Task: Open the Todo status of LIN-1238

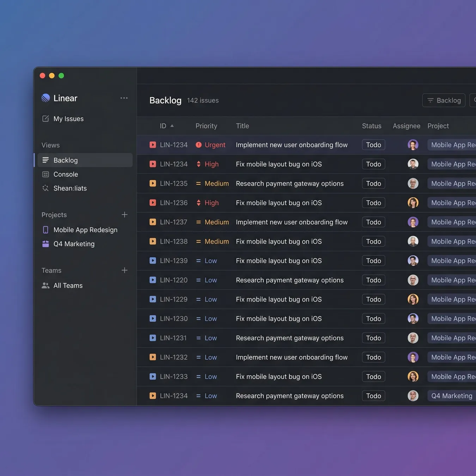Action: point(373,242)
